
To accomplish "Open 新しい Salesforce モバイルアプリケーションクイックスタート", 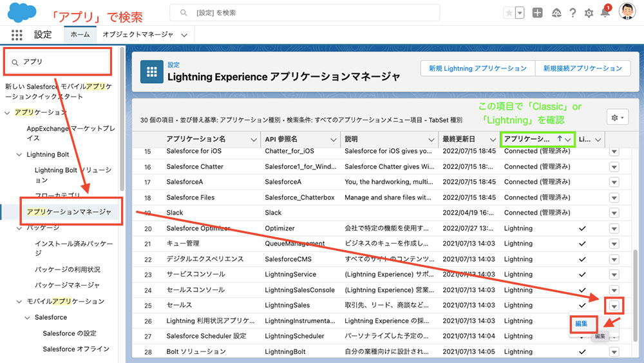I will coord(59,92).
